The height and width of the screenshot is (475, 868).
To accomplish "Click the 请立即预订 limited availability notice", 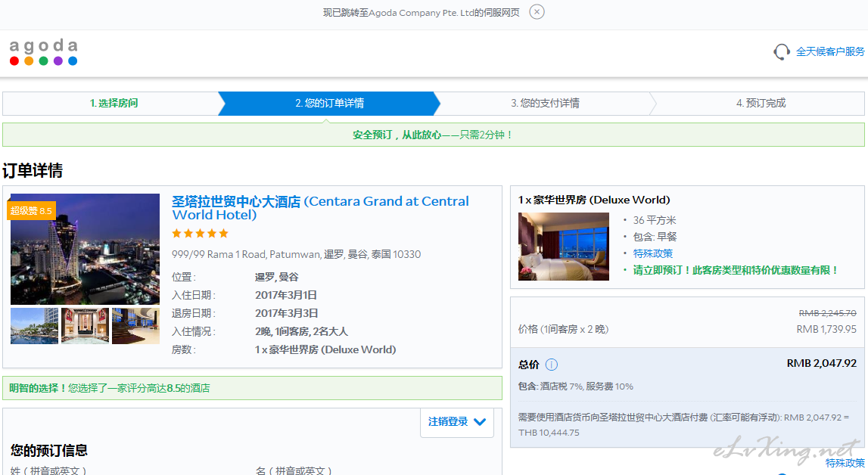I will (736, 270).
